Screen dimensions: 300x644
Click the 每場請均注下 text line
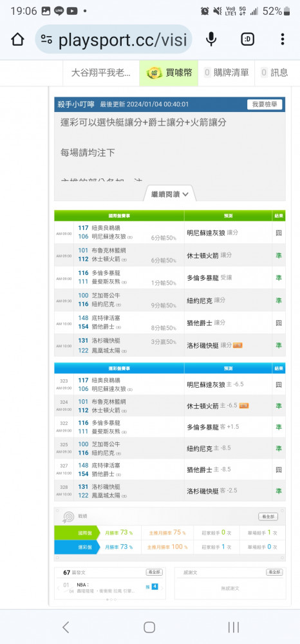pos(88,153)
